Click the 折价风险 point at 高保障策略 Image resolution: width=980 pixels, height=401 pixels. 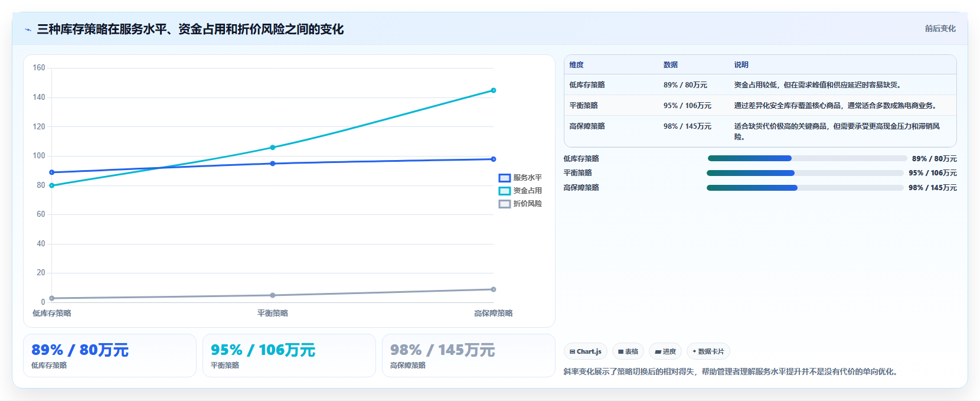pyautogui.click(x=494, y=289)
